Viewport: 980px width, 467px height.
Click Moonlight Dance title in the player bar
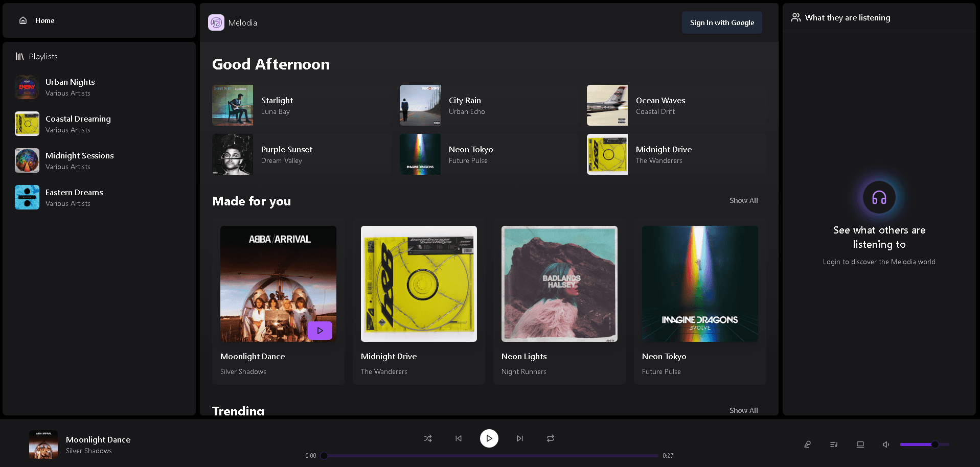[x=98, y=439]
